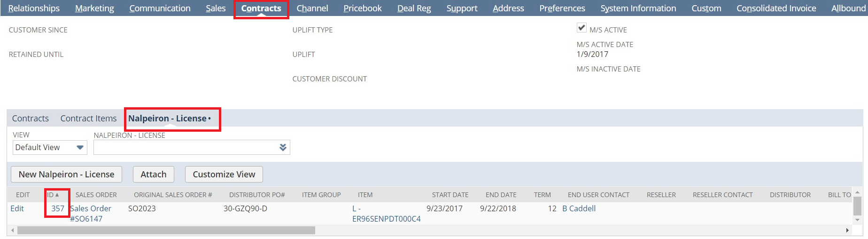Select the Contract Items subtab
Image resolution: width=868 pixels, height=239 pixels.
click(x=88, y=119)
